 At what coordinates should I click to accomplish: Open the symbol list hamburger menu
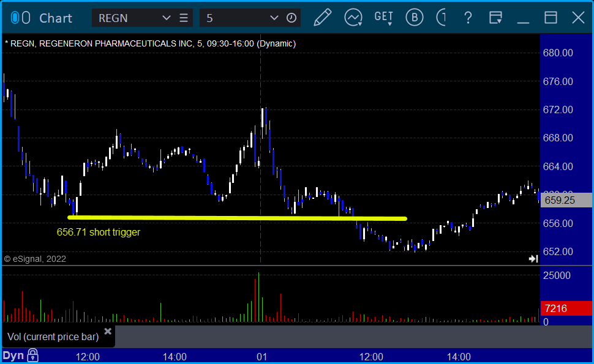(x=184, y=18)
